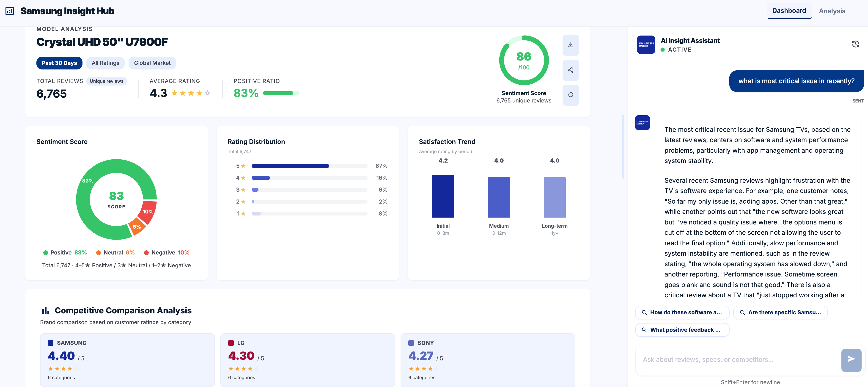Click the Medium 3–12m satisfaction bar
The image size is (868, 387).
tap(499, 197)
